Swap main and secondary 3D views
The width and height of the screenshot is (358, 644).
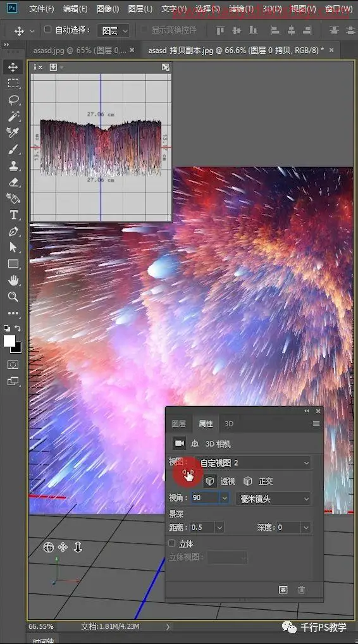pos(166,67)
